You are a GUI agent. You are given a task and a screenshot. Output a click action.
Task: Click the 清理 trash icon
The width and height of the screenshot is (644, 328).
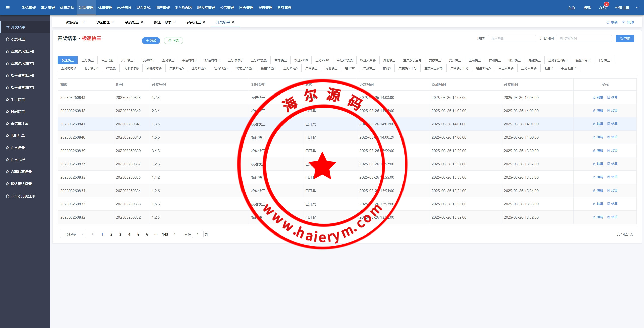[624, 22]
